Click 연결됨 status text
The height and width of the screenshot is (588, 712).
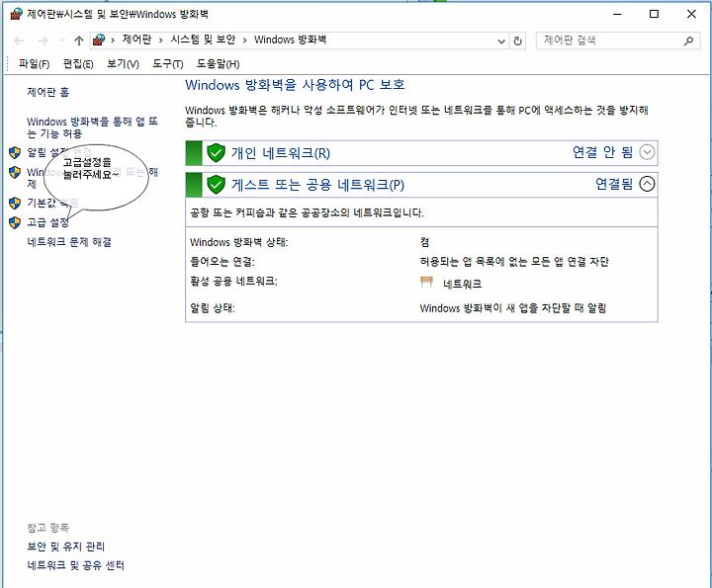tap(614, 184)
